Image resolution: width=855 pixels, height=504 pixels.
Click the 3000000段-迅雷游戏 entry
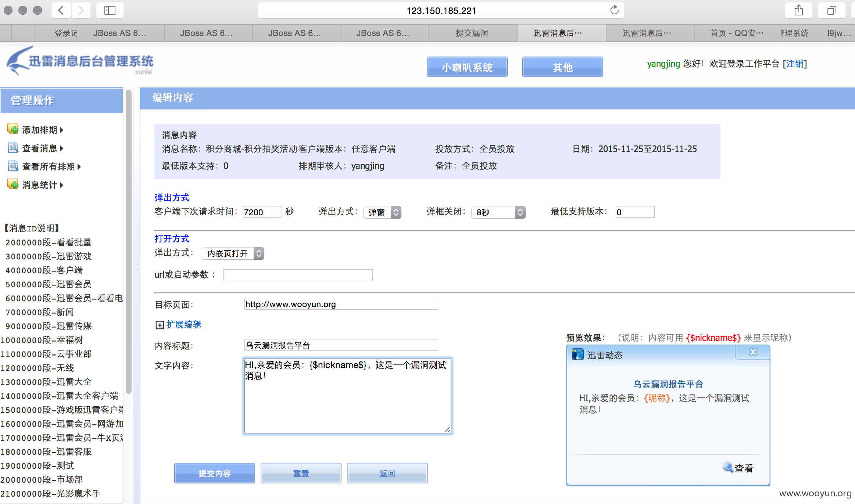(49, 256)
